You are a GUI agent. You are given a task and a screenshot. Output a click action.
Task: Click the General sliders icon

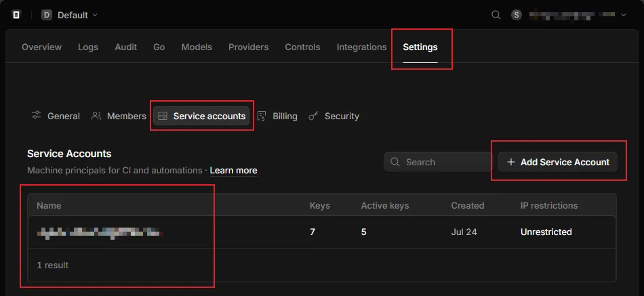(36, 116)
